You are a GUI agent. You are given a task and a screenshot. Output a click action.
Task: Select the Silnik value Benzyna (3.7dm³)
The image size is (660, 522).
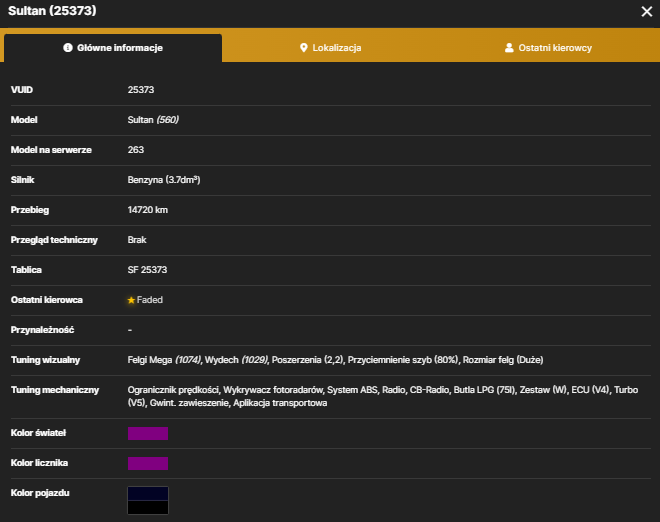click(164, 180)
